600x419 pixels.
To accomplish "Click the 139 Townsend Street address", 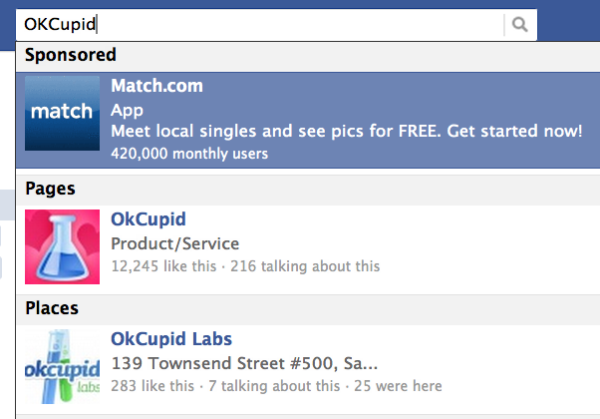I will (x=245, y=362).
